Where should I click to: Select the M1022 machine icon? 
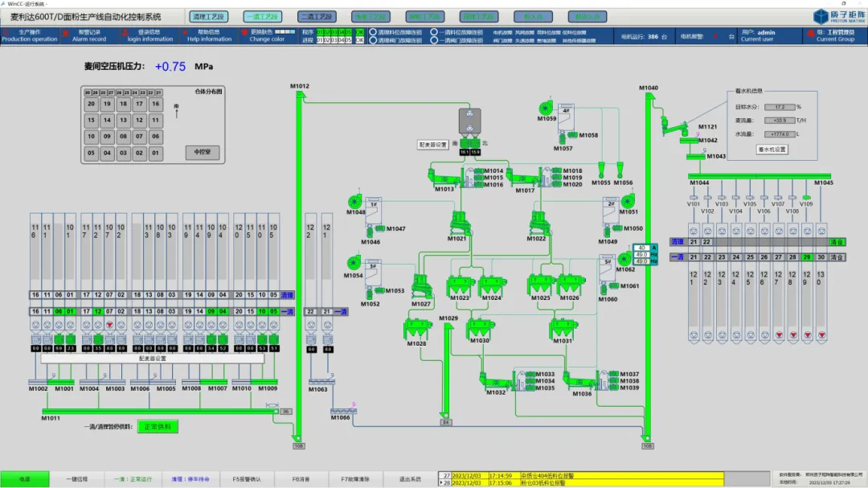point(538,223)
